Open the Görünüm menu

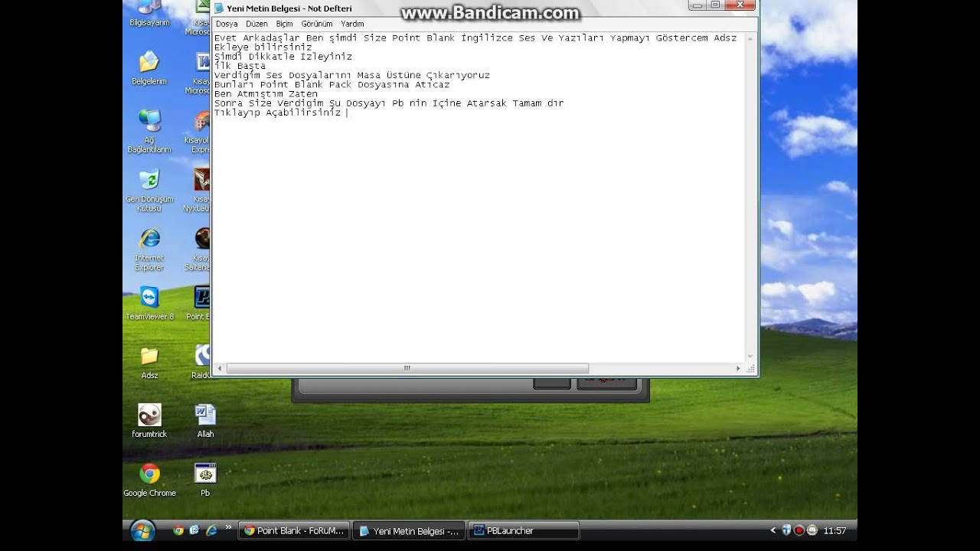pos(317,24)
